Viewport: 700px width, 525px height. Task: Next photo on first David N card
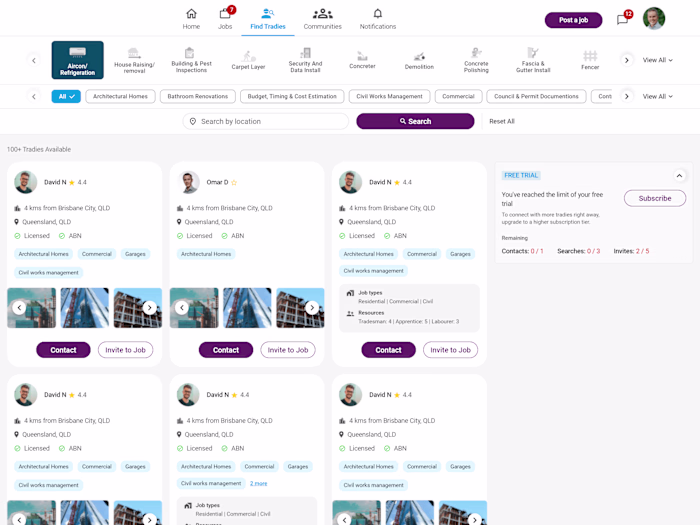(x=150, y=308)
